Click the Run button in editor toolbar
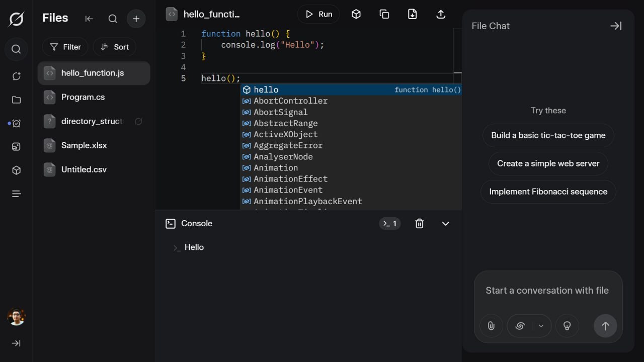Screen dimensions: 644x362 (x=318, y=14)
